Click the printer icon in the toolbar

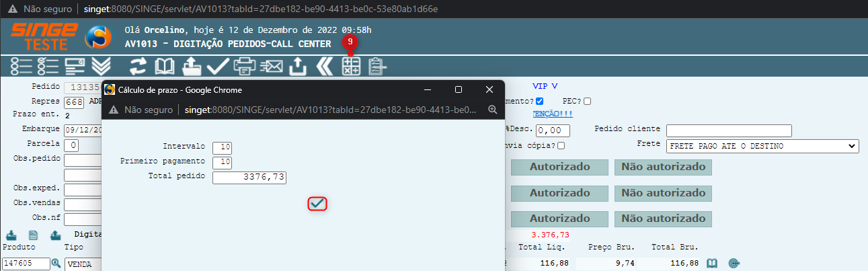click(x=245, y=66)
